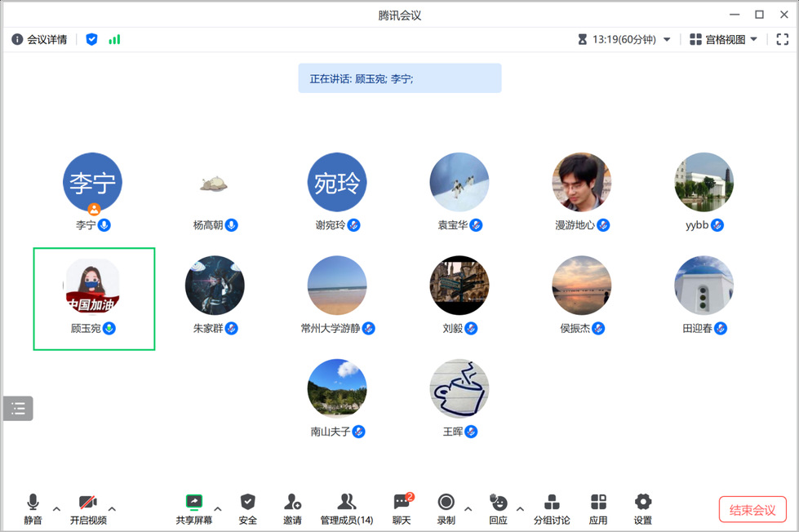Open 管理成员(14) member panel
799x532 pixels.
coord(347,508)
